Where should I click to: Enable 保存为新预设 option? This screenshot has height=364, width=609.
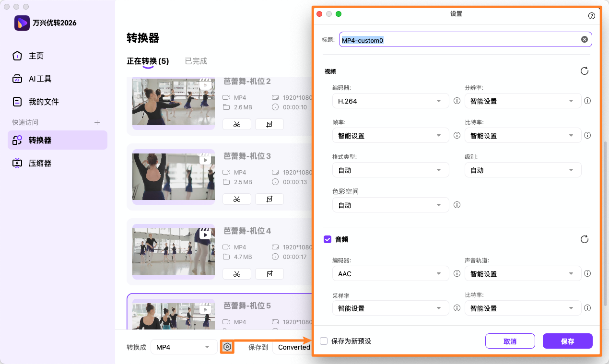tap(325, 341)
